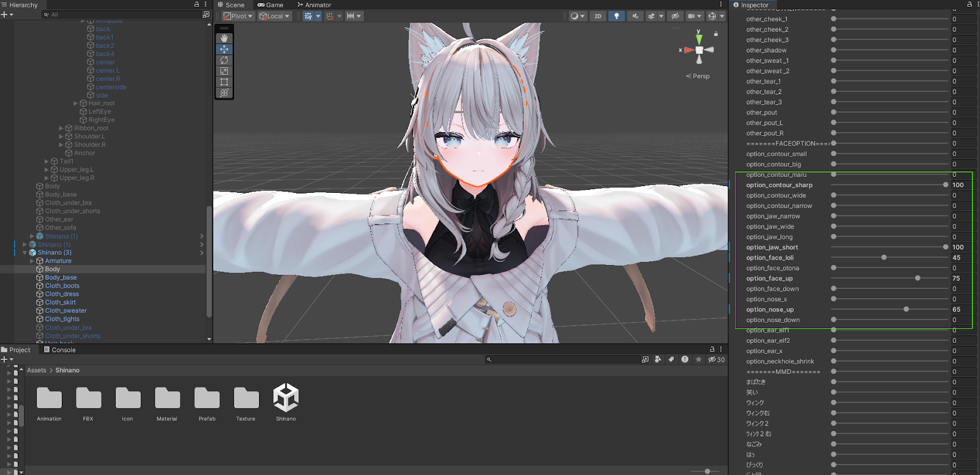This screenshot has height=475, width=980.
Task: Open the Hierarchy panel three-dot menu
Action: click(x=205, y=4)
